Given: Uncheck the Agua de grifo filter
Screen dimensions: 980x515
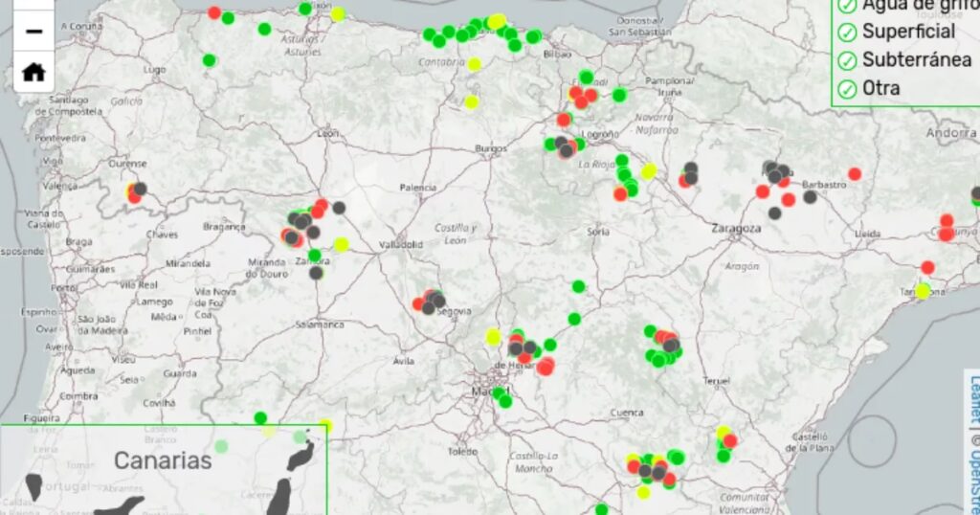Looking at the screenshot, I should (x=847, y=5).
